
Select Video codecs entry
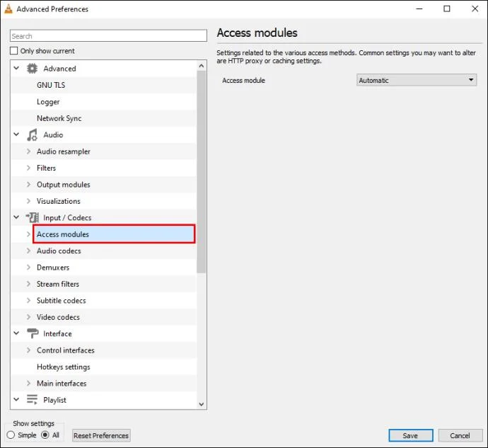tap(58, 317)
